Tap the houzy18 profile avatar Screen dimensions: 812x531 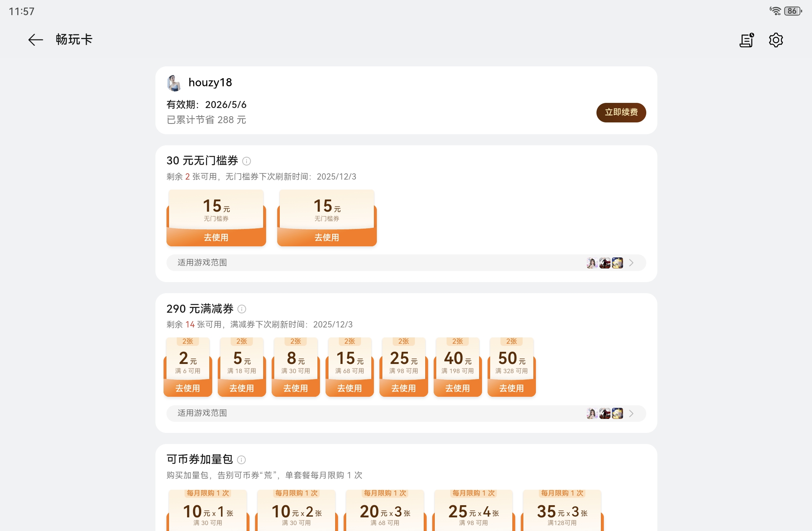[x=174, y=83]
